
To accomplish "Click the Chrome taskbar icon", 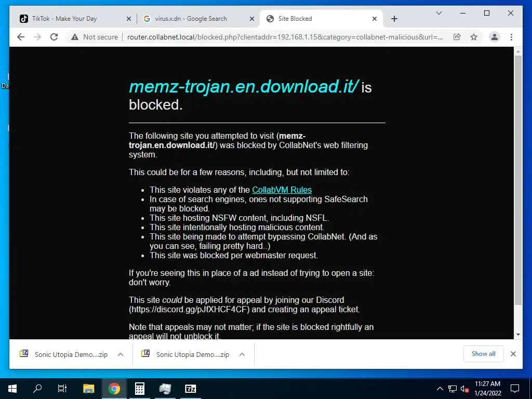I will tap(114, 389).
